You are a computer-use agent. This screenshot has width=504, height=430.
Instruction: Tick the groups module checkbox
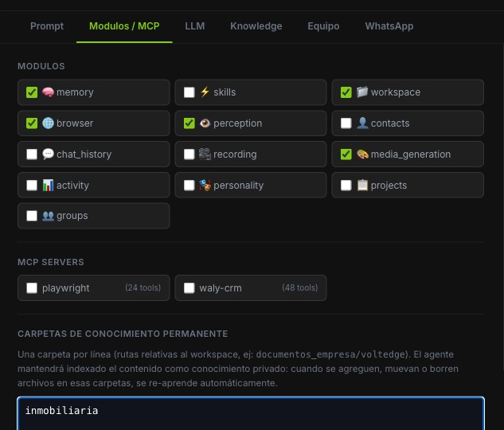(x=32, y=216)
